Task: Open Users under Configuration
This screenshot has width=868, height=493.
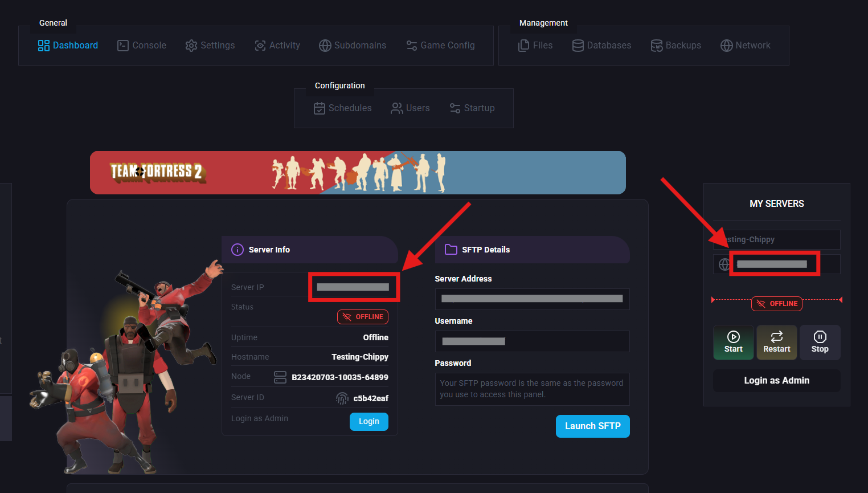Action: (x=410, y=108)
